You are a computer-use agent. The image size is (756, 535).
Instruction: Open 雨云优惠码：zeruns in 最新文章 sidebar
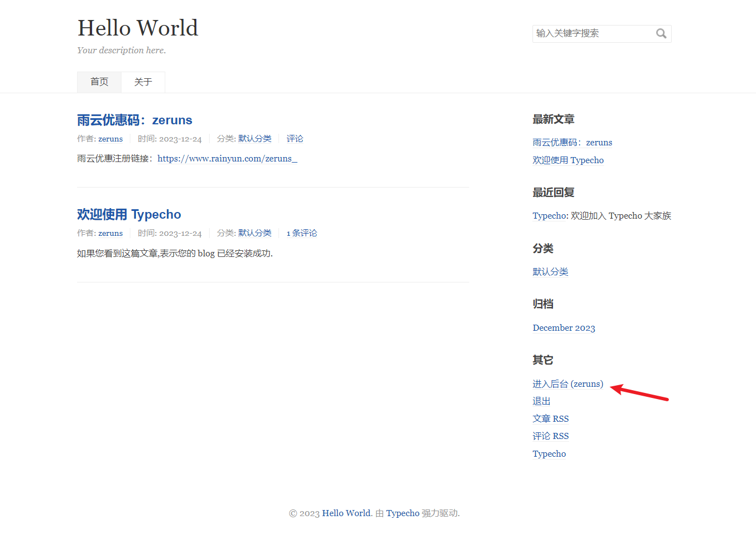tap(572, 143)
